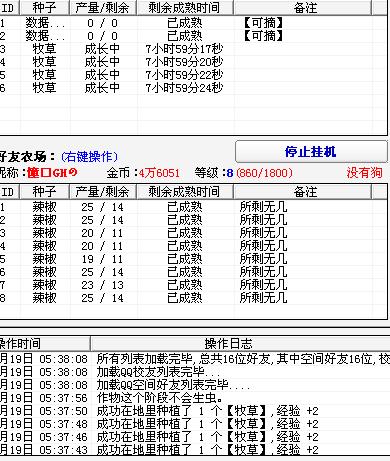Screen dimensions: 390x461
Task: Sort by 产量/剩余 header in top table
Action: [x=103, y=7]
